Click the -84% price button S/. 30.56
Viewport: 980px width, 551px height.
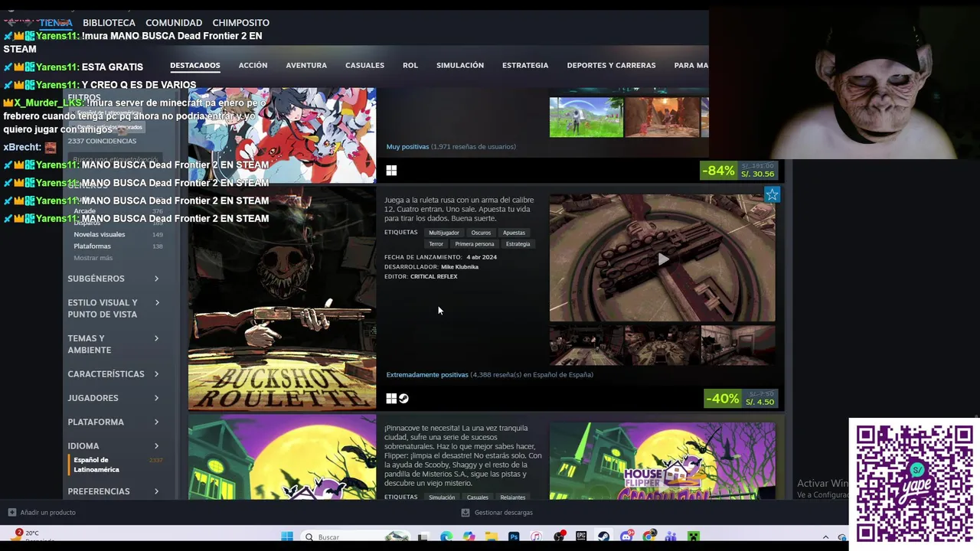click(739, 171)
